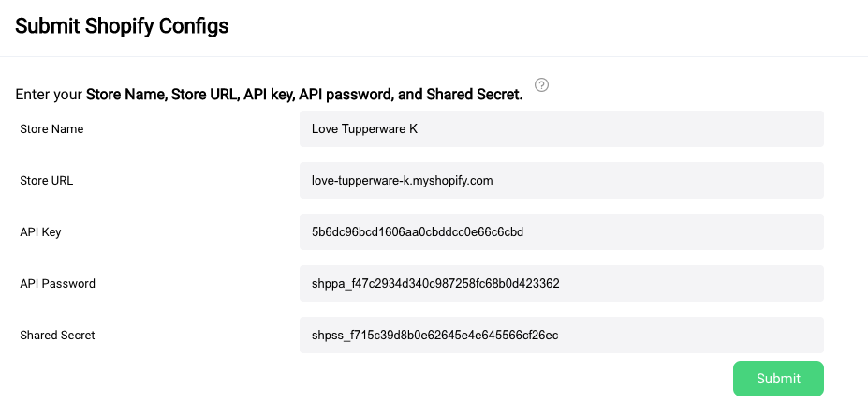Image resolution: width=868 pixels, height=418 pixels.
Task: Click the shppa_ password value text
Action: 435,284
